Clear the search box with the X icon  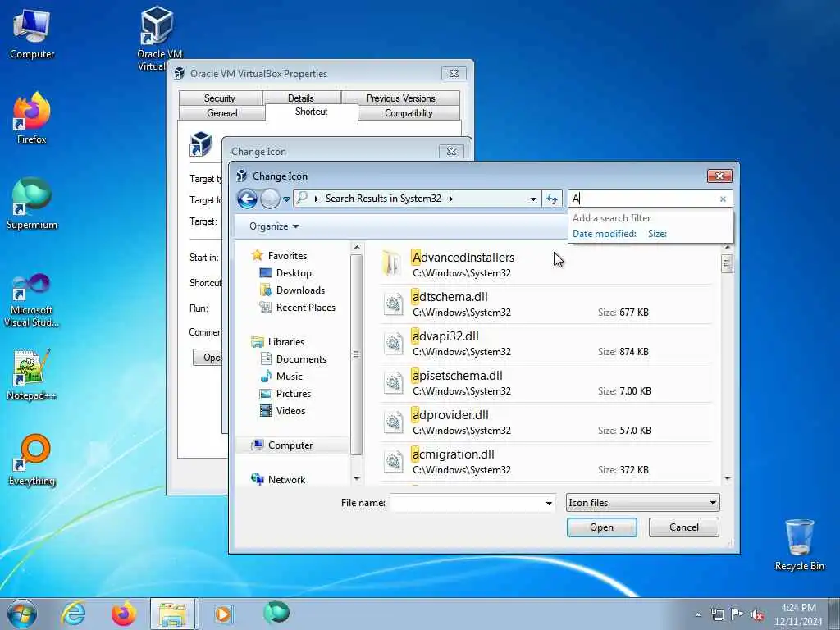tap(723, 199)
